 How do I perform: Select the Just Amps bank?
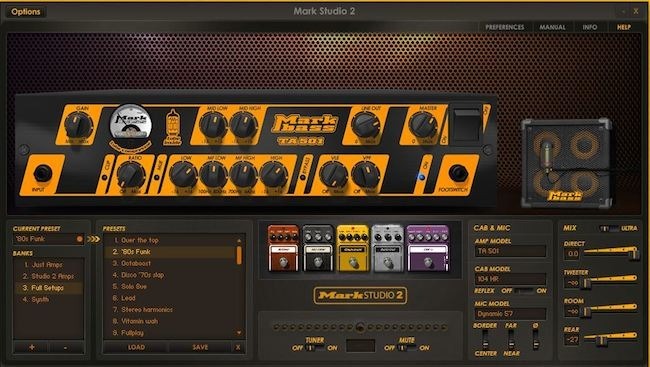(49, 265)
